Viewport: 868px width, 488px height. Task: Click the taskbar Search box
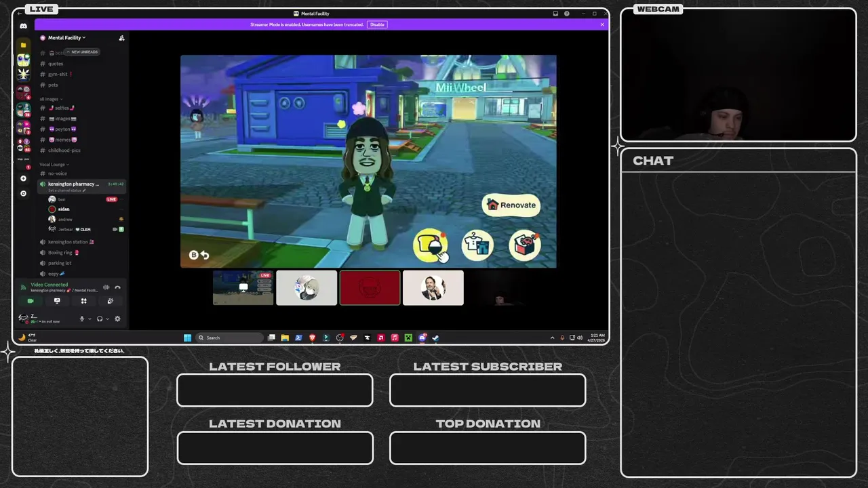pyautogui.click(x=229, y=338)
